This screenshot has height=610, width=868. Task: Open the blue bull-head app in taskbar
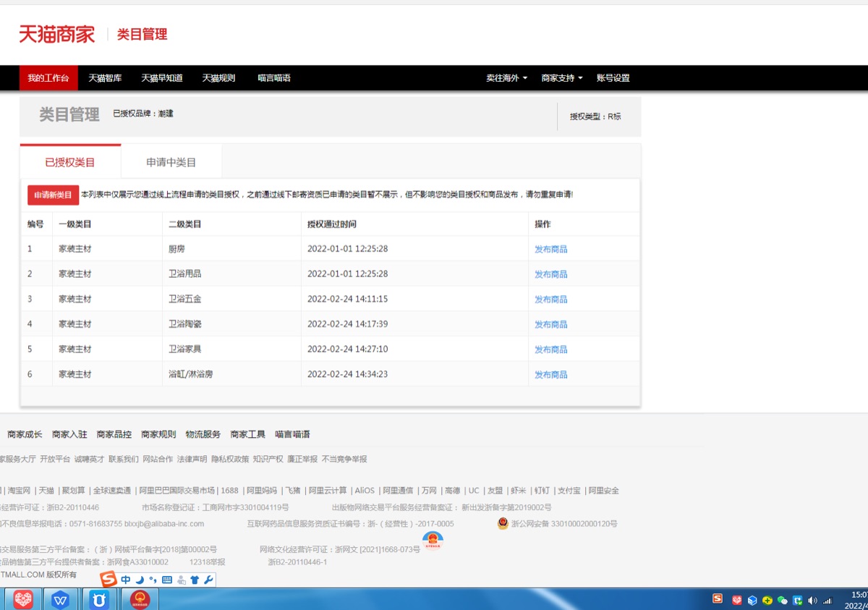[99, 599]
